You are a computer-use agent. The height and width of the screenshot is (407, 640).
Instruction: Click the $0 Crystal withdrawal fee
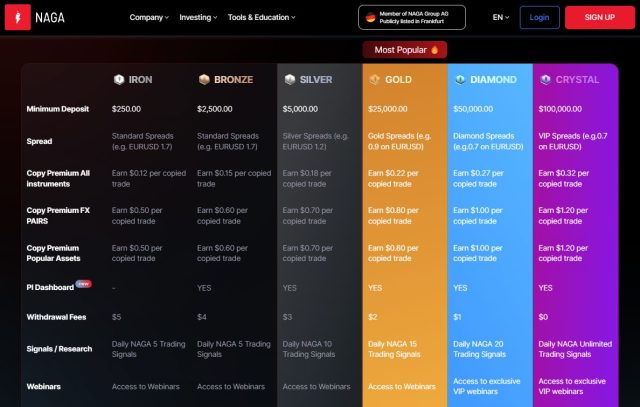pyautogui.click(x=543, y=317)
